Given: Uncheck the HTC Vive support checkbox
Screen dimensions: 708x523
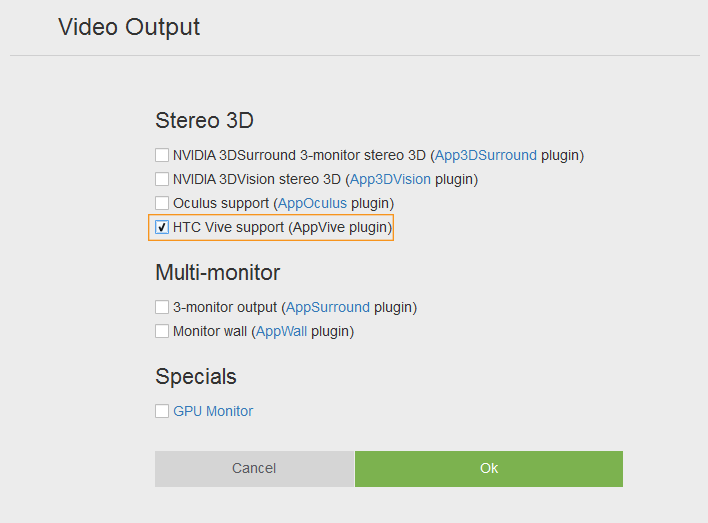Looking at the screenshot, I should pos(162,228).
